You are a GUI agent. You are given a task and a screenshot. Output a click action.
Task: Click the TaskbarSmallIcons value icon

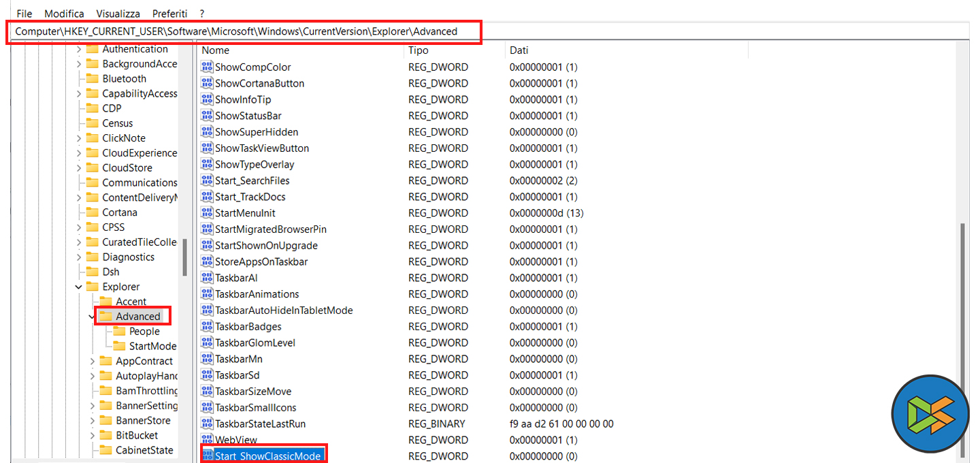207,408
